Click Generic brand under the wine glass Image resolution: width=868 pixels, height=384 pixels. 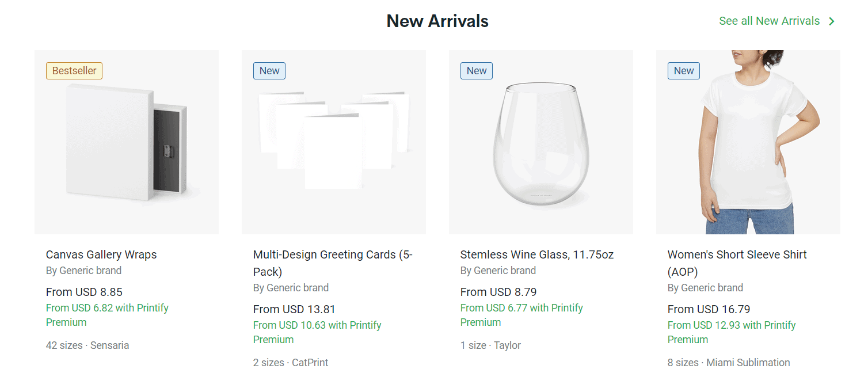pos(498,270)
